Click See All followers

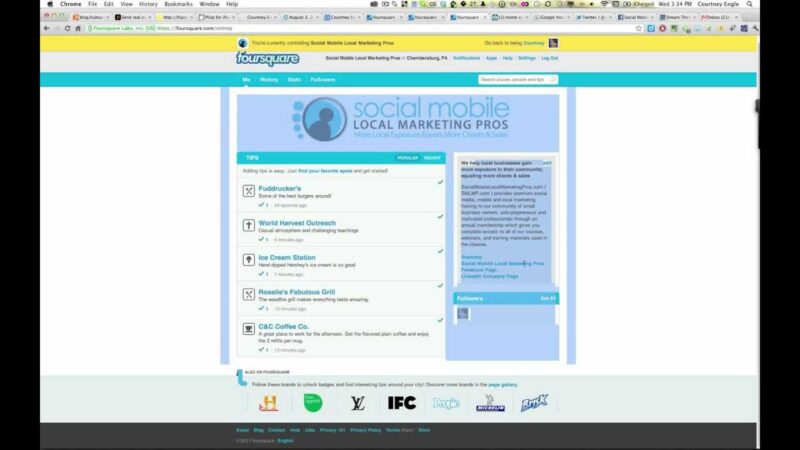click(548, 298)
